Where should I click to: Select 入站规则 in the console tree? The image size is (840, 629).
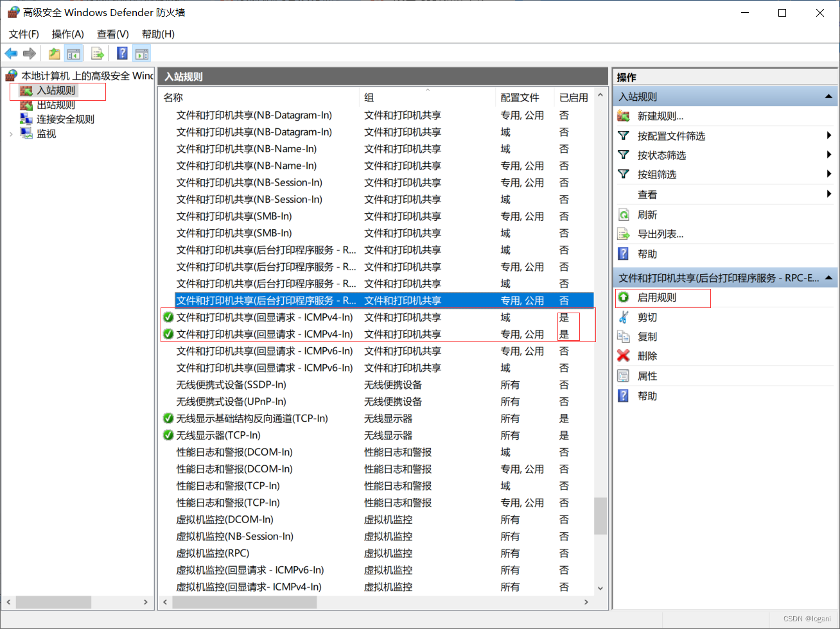pyautogui.click(x=56, y=90)
